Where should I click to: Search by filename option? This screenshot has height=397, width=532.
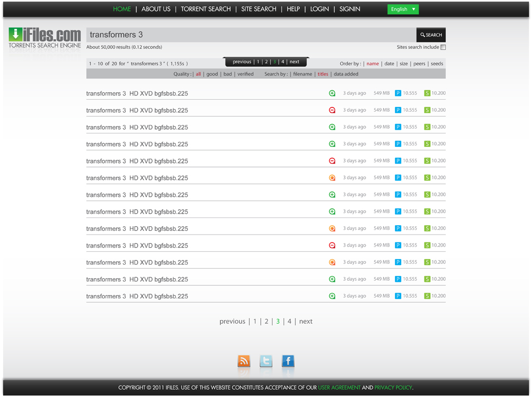pos(302,74)
